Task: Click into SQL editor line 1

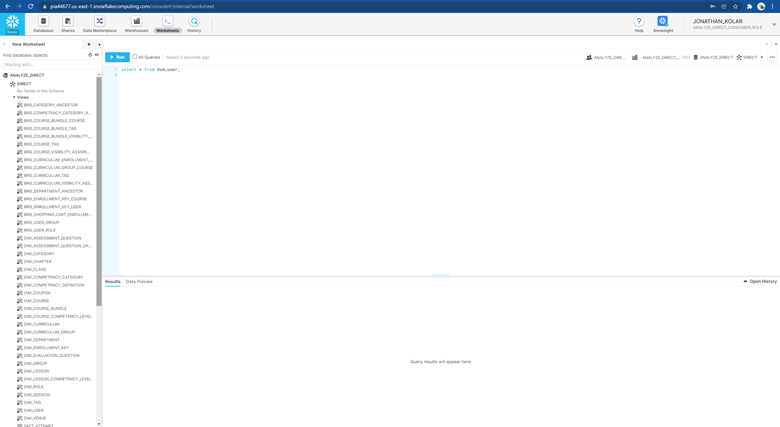Action: 150,70
